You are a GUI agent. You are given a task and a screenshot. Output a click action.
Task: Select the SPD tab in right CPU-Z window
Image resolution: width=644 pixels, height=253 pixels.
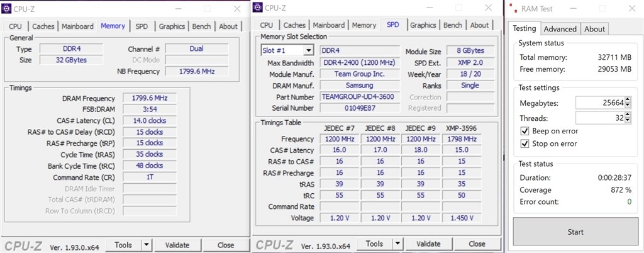tap(393, 25)
